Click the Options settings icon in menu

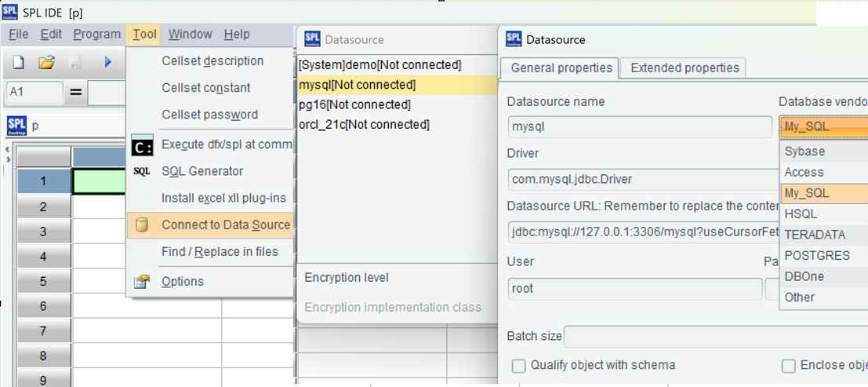pos(142,282)
